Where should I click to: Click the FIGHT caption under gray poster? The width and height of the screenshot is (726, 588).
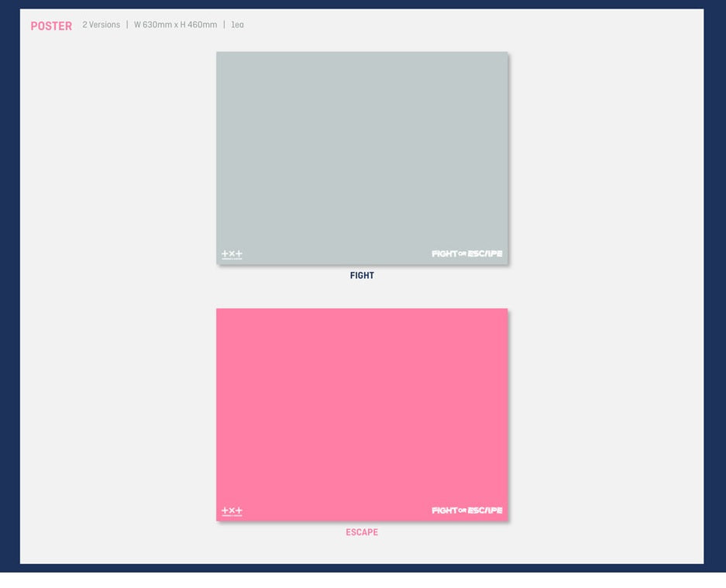click(362, 276)
